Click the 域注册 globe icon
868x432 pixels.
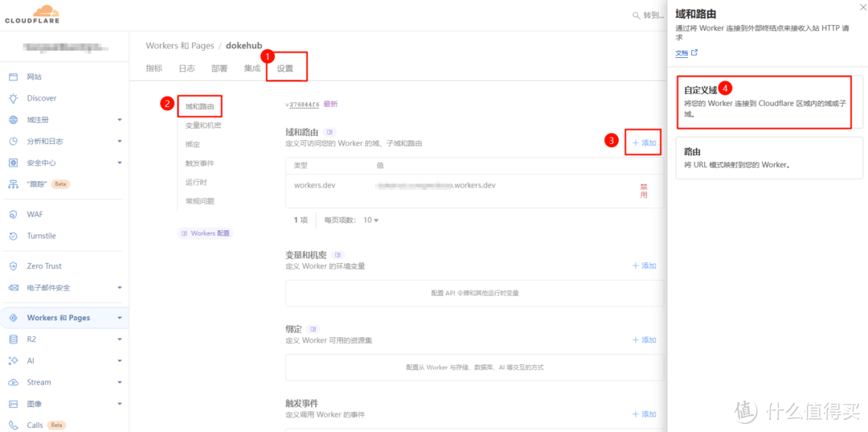pyautogui.click(x=14, y=120)
